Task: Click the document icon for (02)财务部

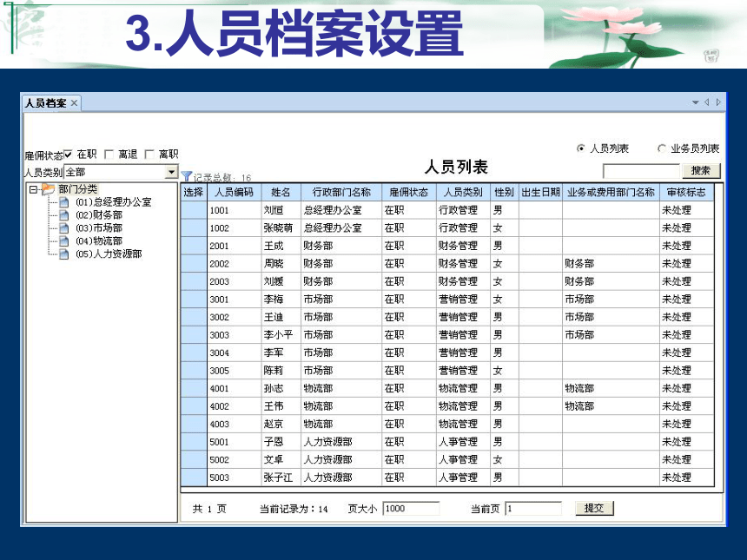Action: pyautogui.click(x=64, y=215)
